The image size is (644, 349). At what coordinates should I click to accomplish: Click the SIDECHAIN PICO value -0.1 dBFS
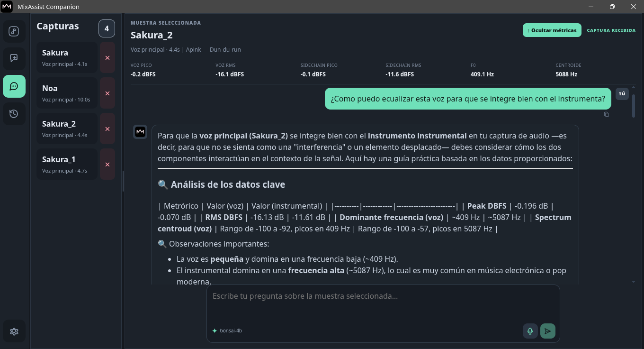(x=313, y=74)
